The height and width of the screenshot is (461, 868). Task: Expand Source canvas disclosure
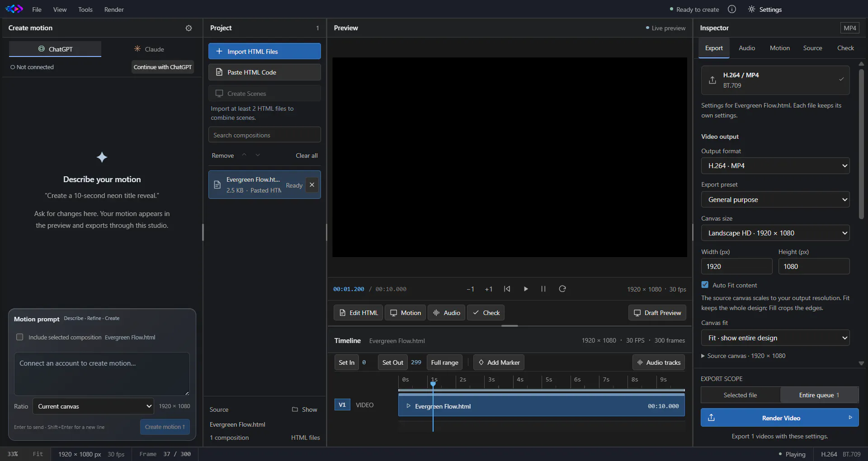click(743, 356)
